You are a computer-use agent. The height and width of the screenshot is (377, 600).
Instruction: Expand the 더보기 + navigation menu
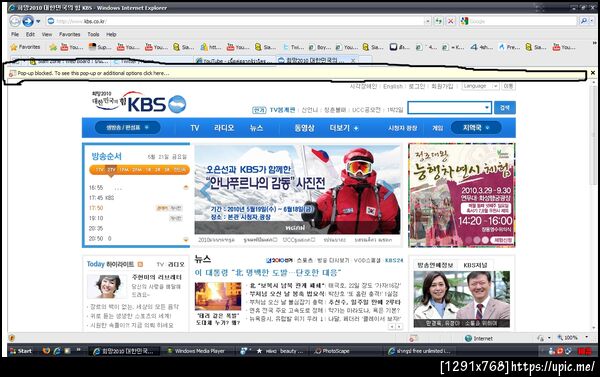[x=344, y=128]
